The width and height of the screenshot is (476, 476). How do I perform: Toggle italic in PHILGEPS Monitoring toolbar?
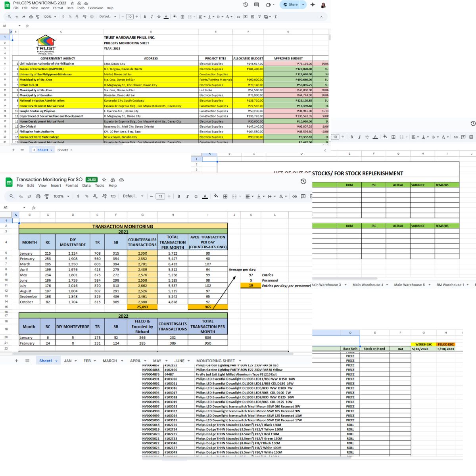152,17
